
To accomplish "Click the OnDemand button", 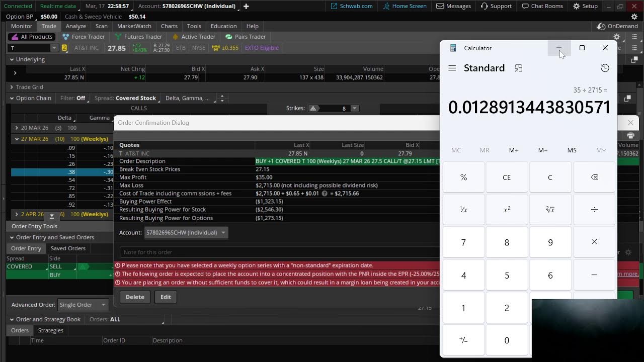I will click(x=617, y=26).
